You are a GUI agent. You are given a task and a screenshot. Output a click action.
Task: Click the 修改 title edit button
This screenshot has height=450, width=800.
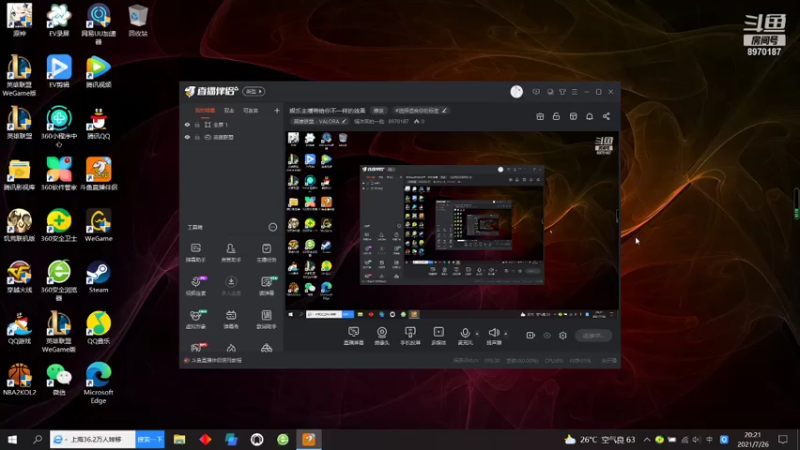click(x=378, y=110)
